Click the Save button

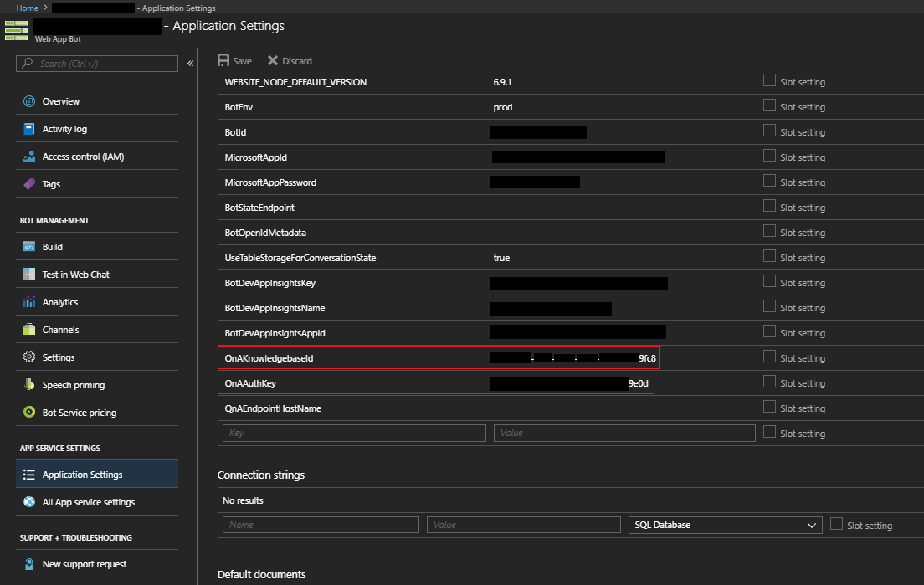(x=234, y=60)
